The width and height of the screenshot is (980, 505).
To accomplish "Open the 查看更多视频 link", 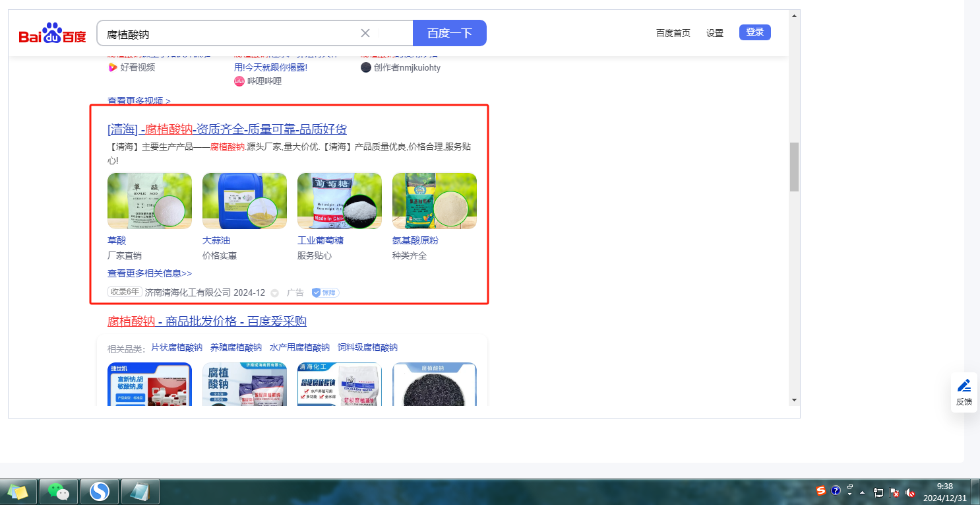I will [x=139, y=100].
